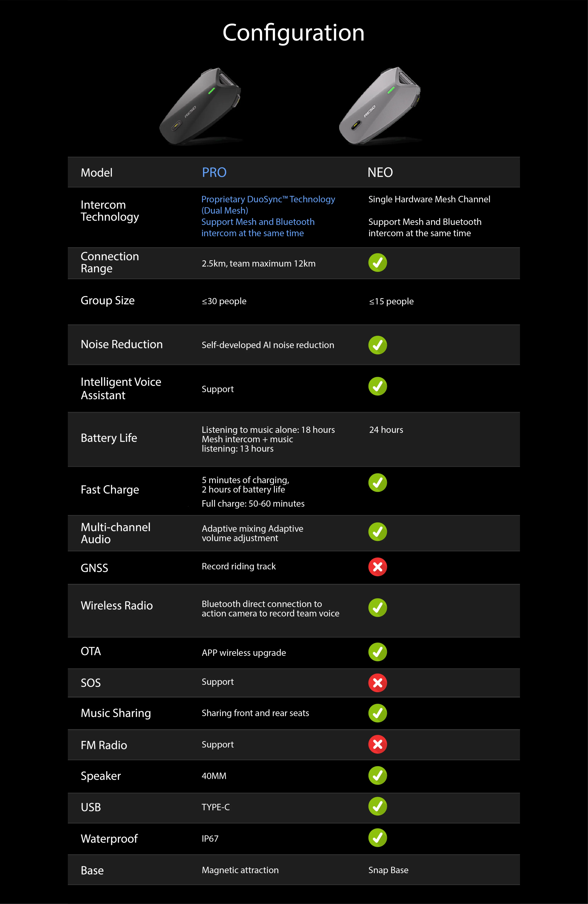The width and height of the screenshot is (588, 904).
Task: Click the blue PRO model heading
Action: tap(214, 173)
